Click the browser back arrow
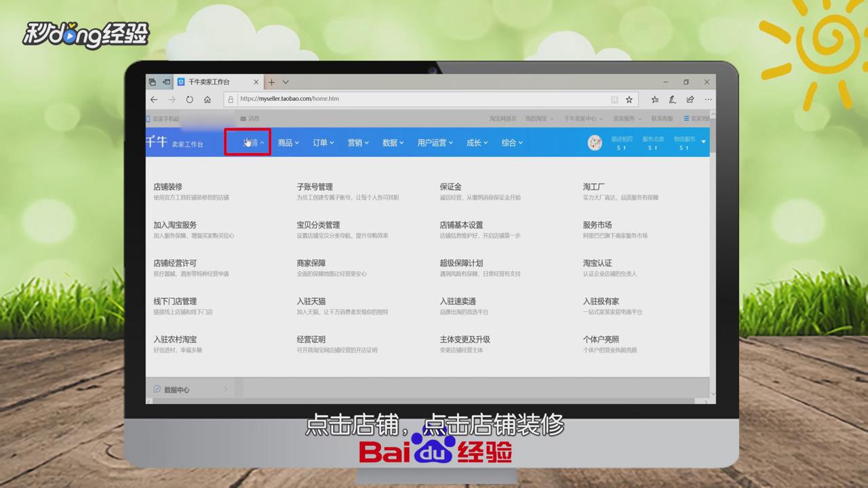Image resolution: width=868 pixels, height=488 pixels. [154, 99]
